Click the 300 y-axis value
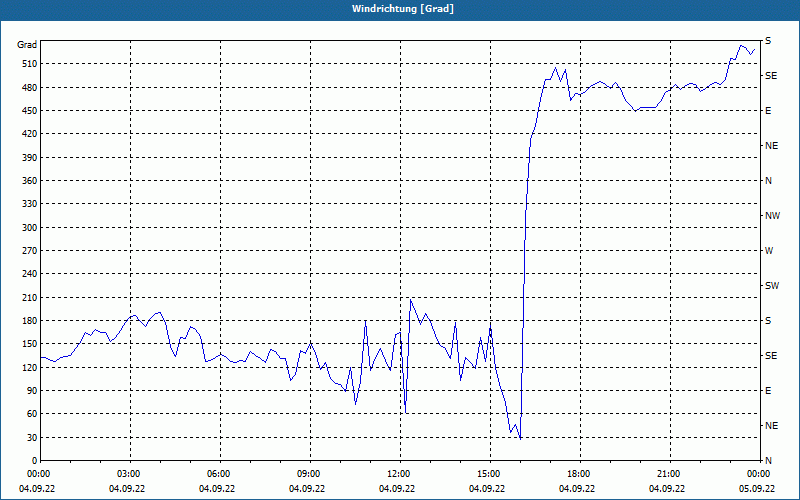The height and width of the screenshot is (500, 800). tap(30, 228)
